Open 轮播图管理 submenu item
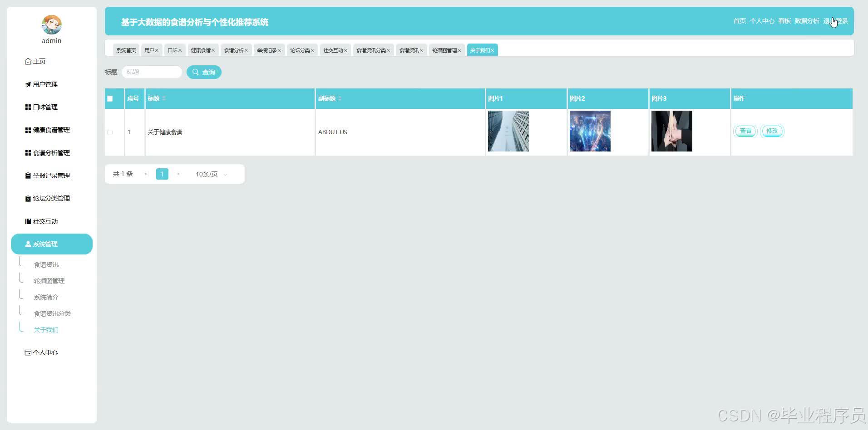Screen dimensions: 868x430 coord(49,281)
